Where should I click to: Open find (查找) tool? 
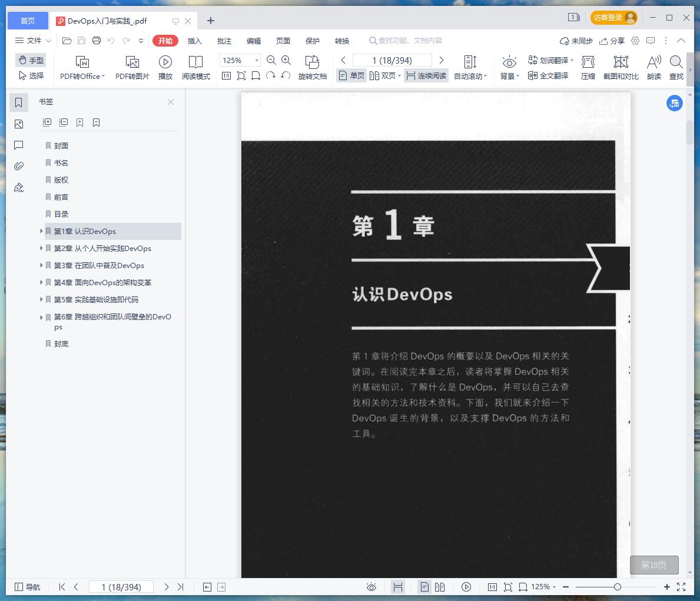(676, 68)
